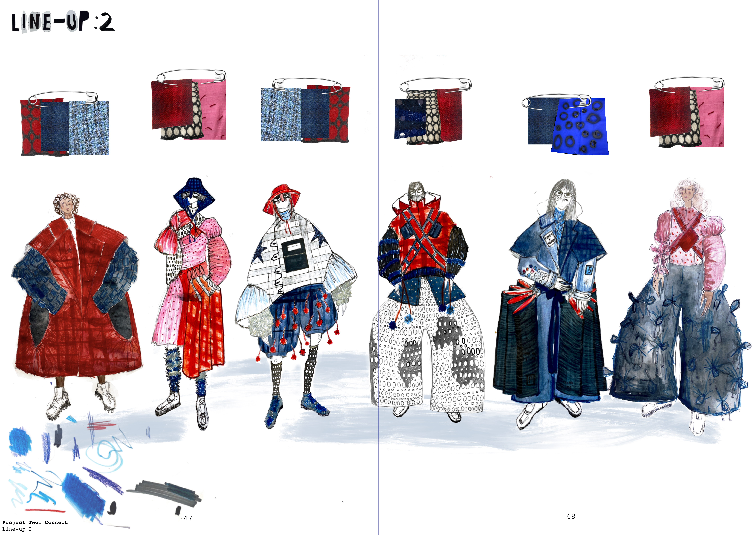Click the page number 47
Viewport: 756px width, 535px height.
[x=188, y=518]
